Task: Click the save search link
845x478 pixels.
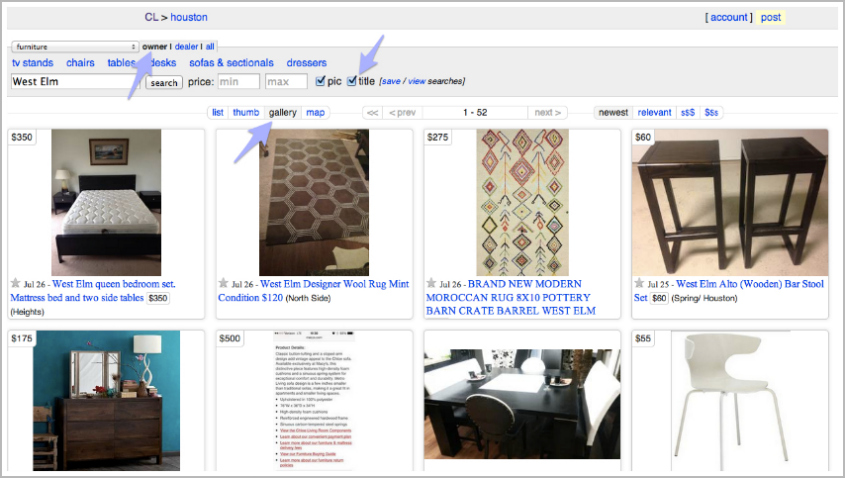Action: coord(391,81)
